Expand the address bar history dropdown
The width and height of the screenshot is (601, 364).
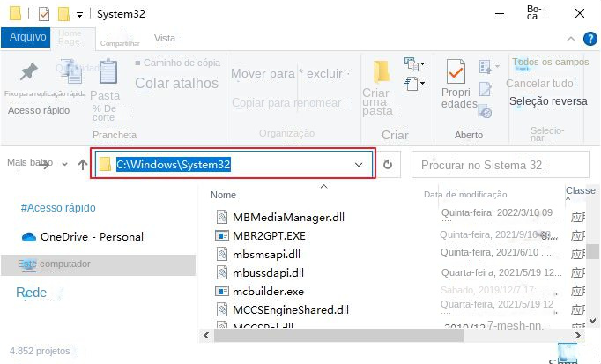pos(359,165)
